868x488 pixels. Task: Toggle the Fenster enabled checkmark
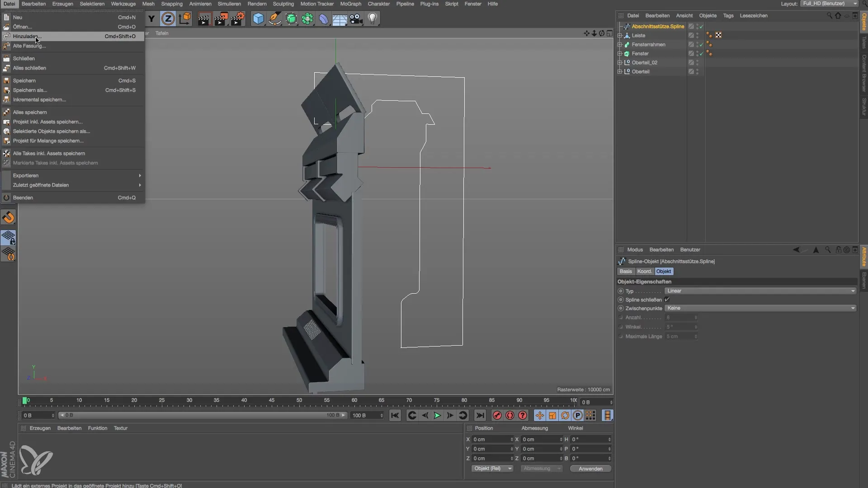click(x=701, y=54)
